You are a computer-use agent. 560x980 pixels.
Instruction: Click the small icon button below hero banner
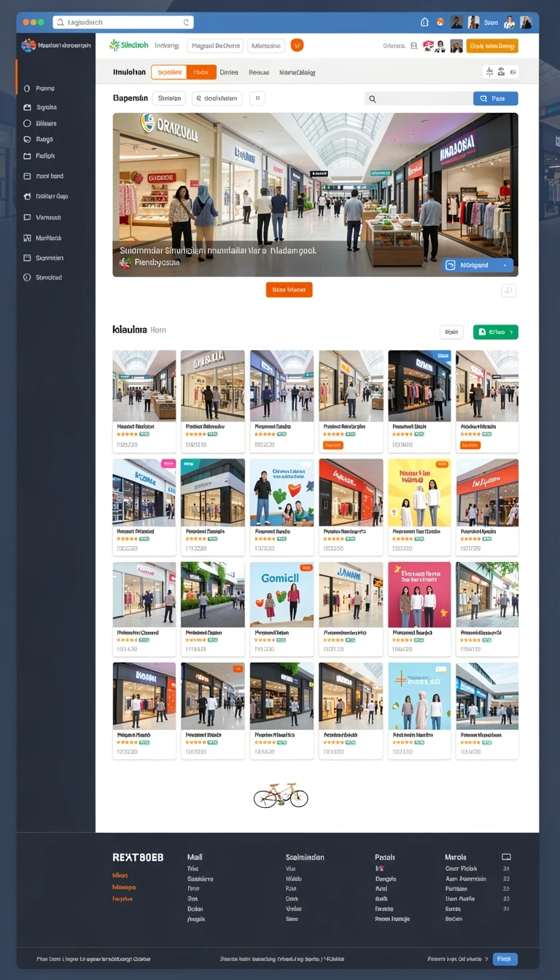[x=509, y=290]
